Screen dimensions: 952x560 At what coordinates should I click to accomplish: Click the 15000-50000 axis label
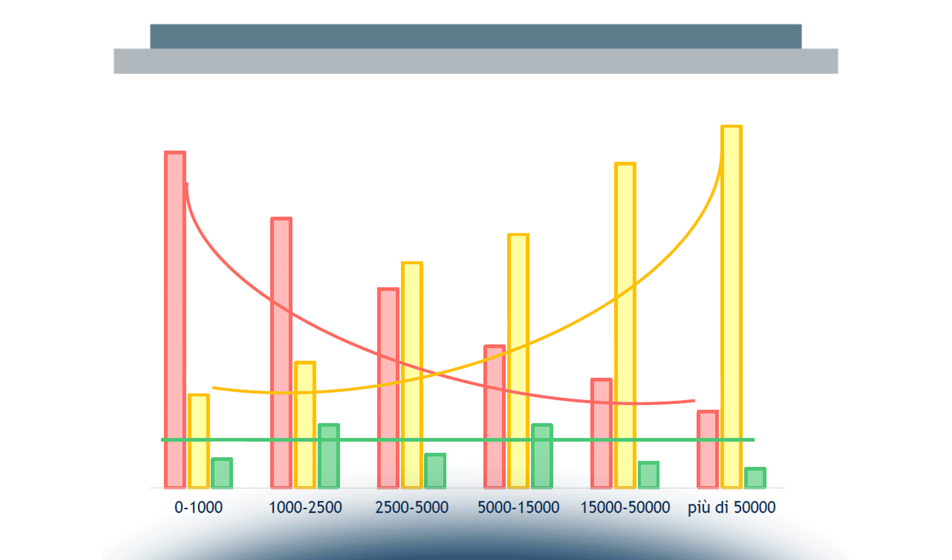click(625, 507)
